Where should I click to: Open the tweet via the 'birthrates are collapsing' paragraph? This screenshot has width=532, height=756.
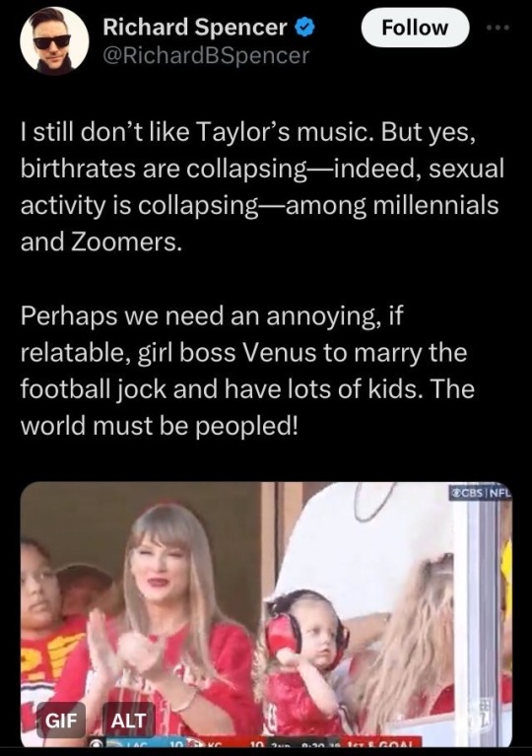coord(262,186)
